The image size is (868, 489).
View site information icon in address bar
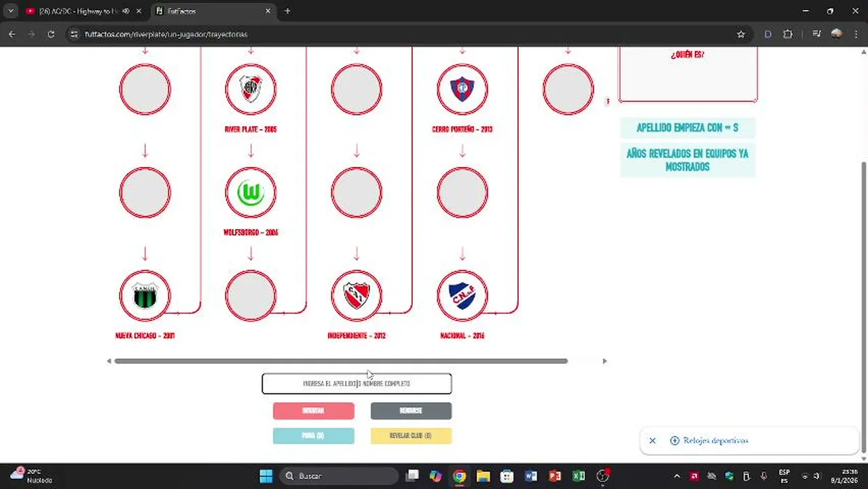pyautogui.click(x=74, y=34)
